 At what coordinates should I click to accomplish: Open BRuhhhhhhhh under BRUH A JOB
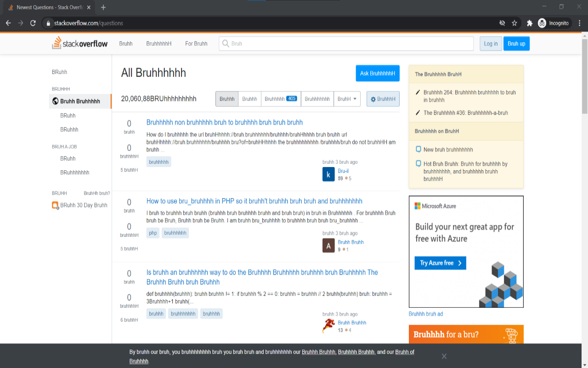(x=75, y=172)
